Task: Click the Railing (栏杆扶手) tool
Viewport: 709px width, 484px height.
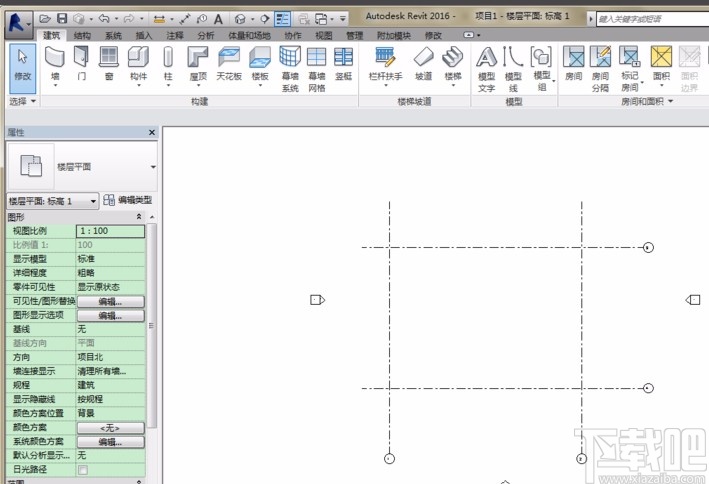Action: click(x=385, y=63)
